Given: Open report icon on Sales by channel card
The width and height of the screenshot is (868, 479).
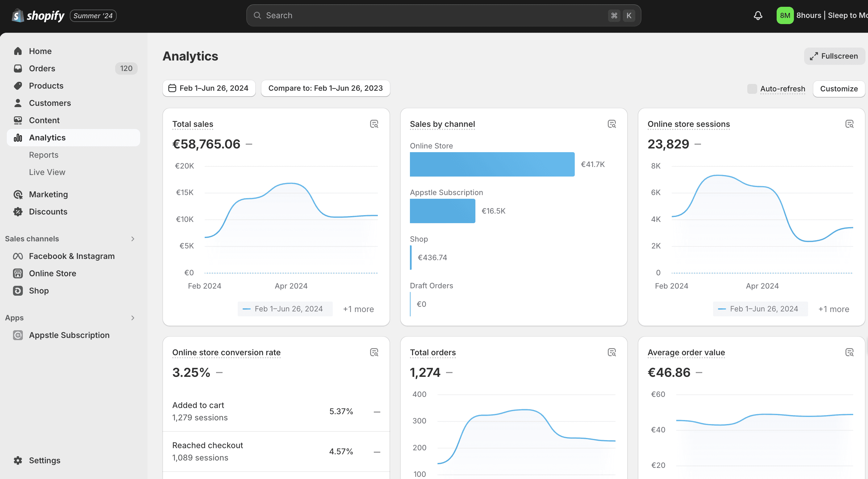Looking at the screenshot, I should tap(611, 124).
